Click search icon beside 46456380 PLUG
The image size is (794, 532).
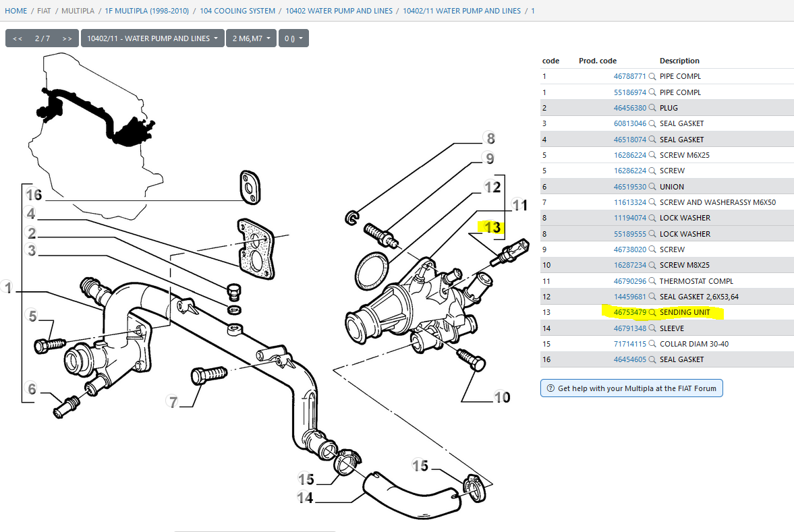(x=652, y=108)
